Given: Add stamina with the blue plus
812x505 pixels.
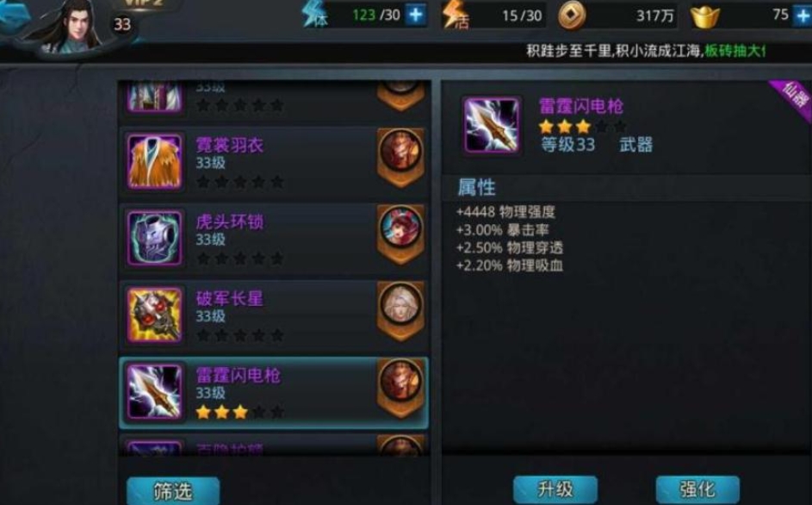Looking at the screenshot, I should click(x=416, y=15).
